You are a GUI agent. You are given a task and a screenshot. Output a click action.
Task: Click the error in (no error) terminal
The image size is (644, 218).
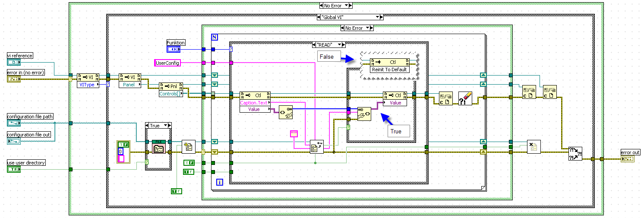(x=13, y=79)
